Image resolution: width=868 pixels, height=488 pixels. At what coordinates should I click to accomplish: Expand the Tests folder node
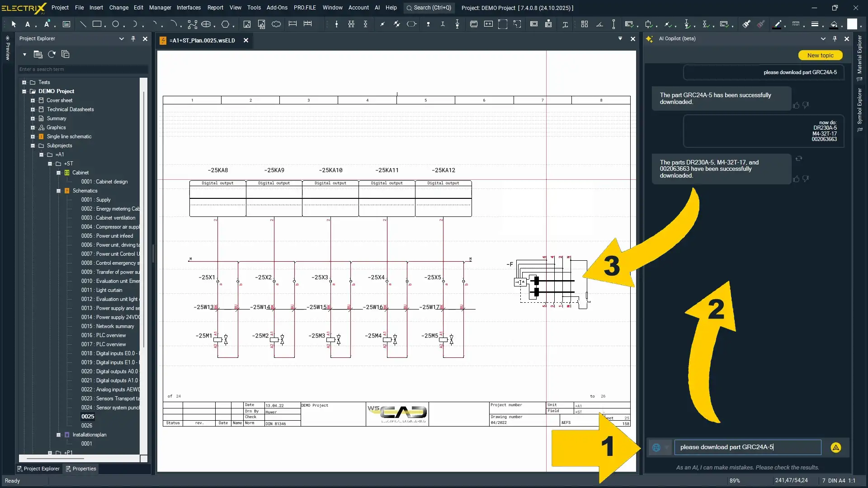coord(24,82)
